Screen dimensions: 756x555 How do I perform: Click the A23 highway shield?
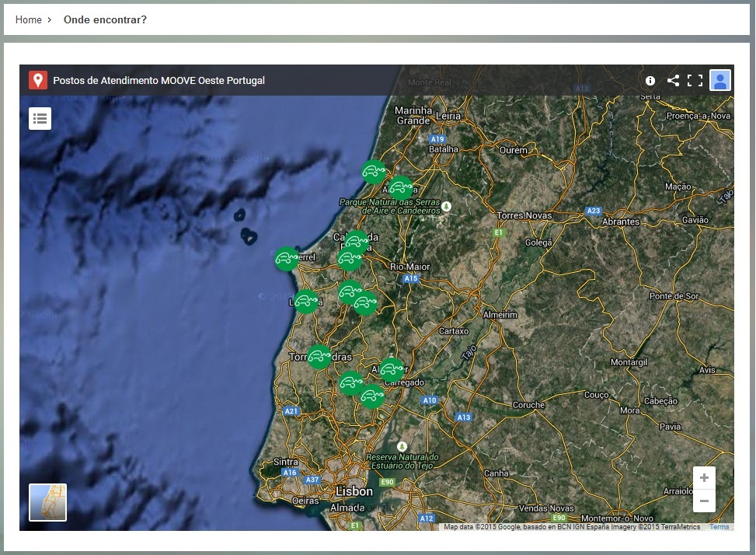pyautogui.click(x=594, y=211)
